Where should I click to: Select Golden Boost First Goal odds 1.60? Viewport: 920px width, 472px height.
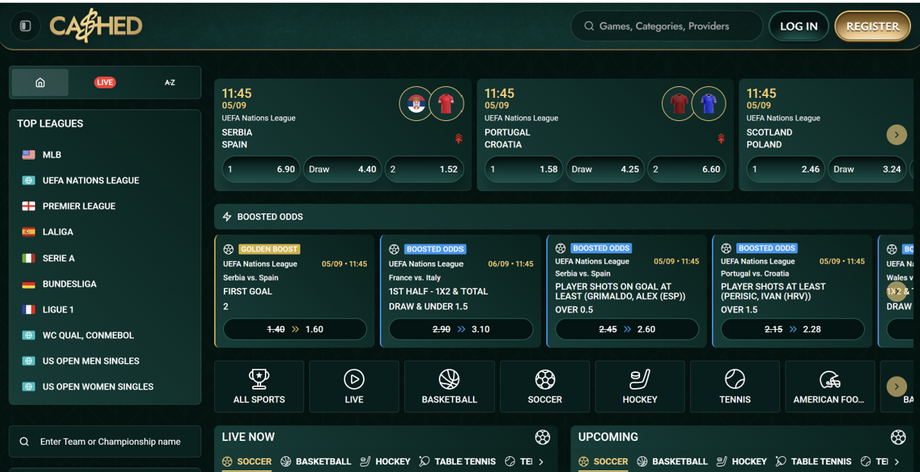pyautogui.click(x=295, y=329)
